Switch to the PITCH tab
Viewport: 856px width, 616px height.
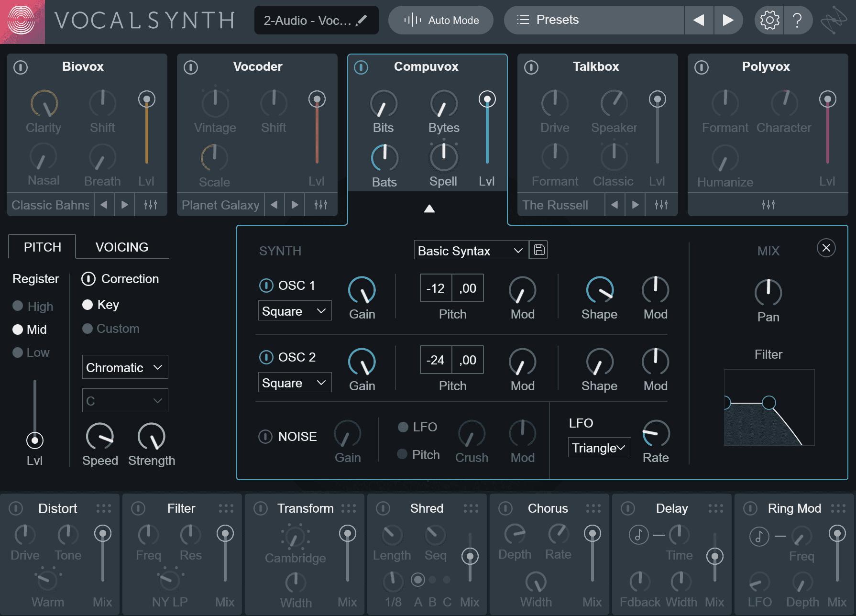pyautogui.click(x=43, y=247)
